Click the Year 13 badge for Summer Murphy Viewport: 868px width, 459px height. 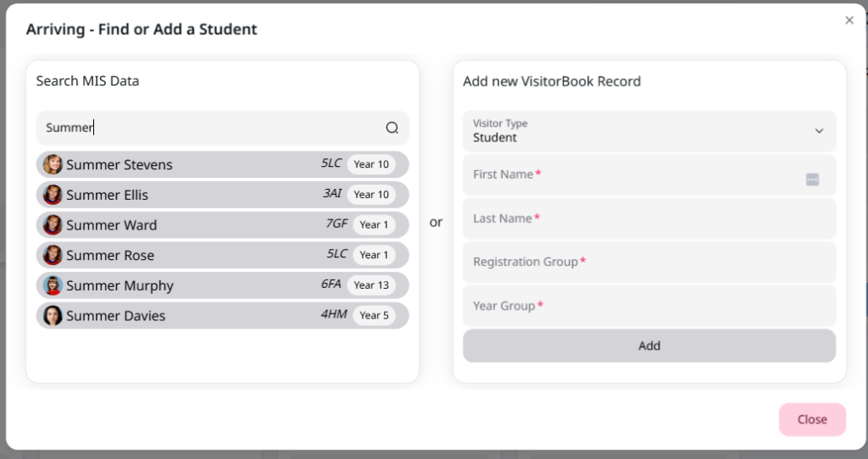tap(371, 285)
